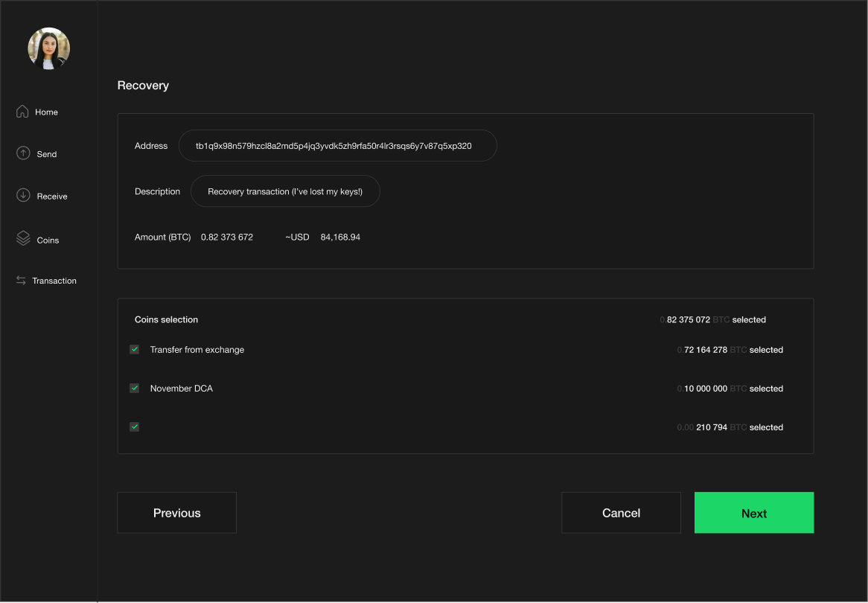Click the Coins stacked-layers icon
Screen dimensions: 868x603
[x=23, y=239]
